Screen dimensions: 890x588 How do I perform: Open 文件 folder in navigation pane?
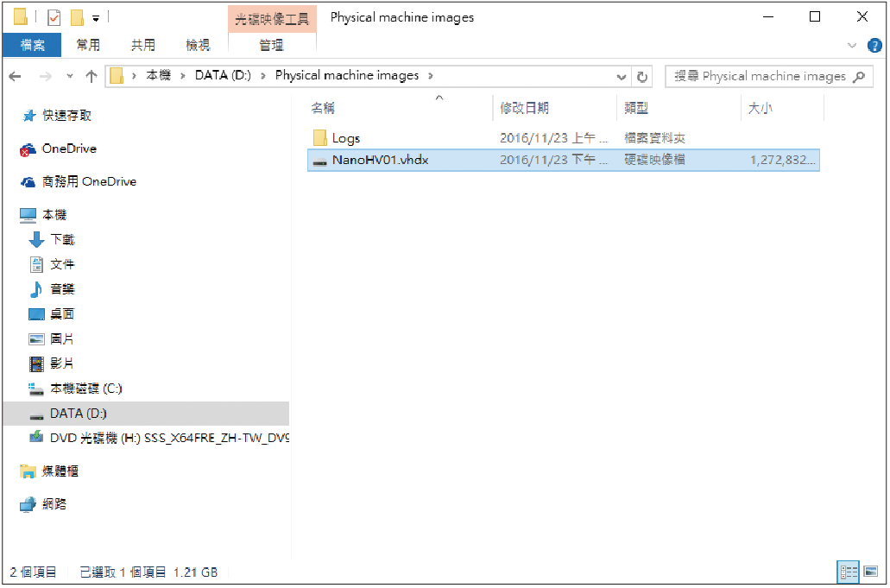click(62, 264)
